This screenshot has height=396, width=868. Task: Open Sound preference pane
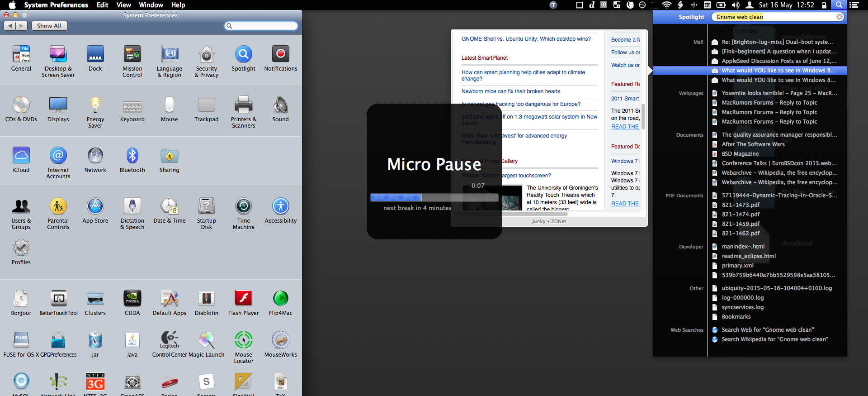pos(281,109)
